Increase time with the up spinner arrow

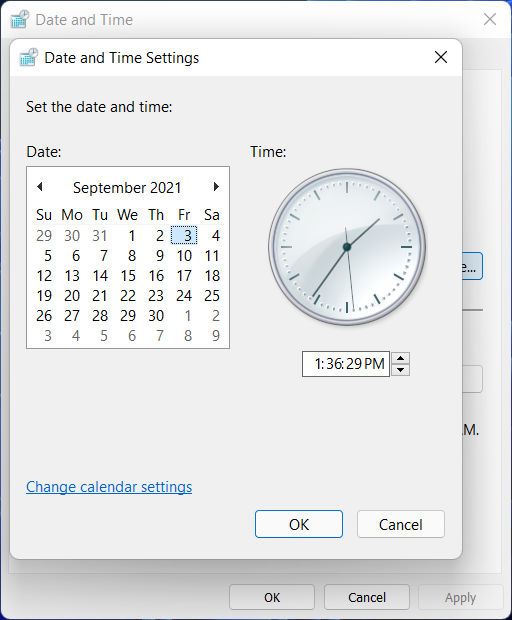[401, 359]
